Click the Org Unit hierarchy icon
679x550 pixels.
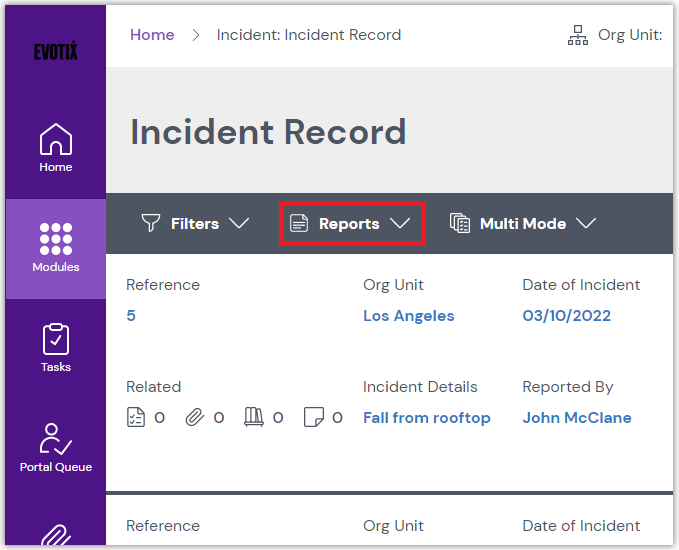click(578, 35)
